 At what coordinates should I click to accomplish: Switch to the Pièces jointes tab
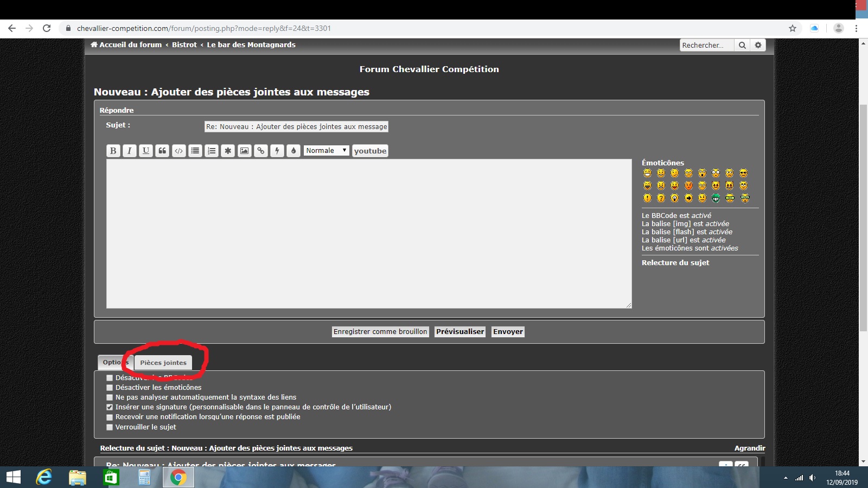tap(163, 363)
